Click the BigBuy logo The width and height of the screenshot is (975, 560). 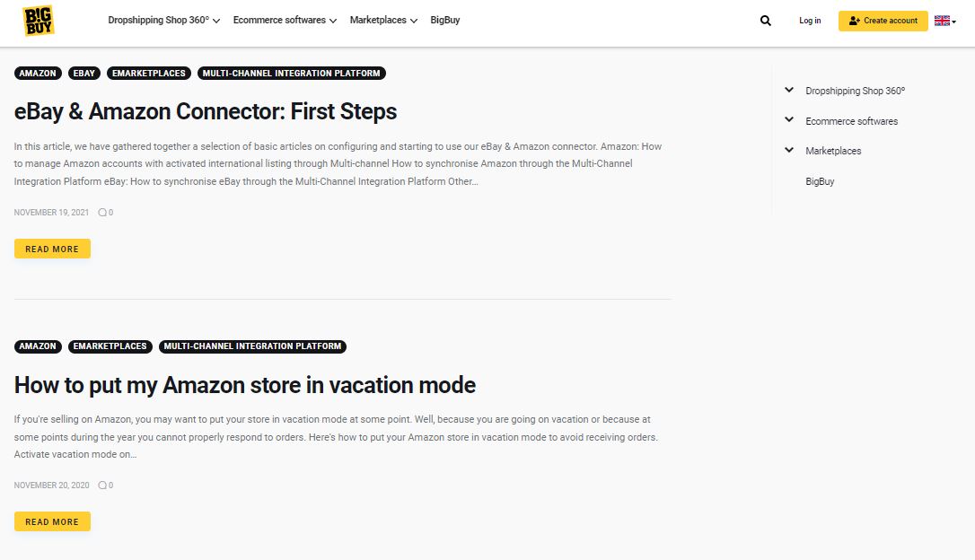(x=38, y=21)
